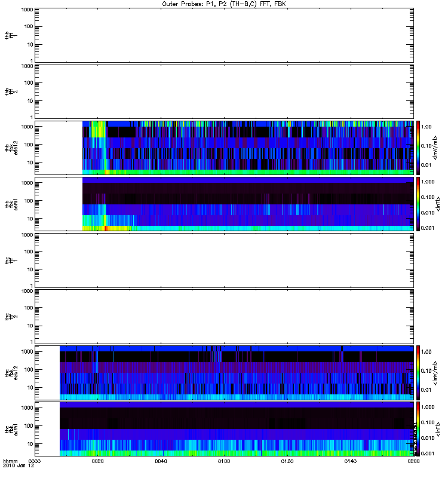Click the red hotspot in thb fbk scm1 spectrogram
The width and height of the screenshot is (448, 478).
pyautogui.click(x=106, y=228)
